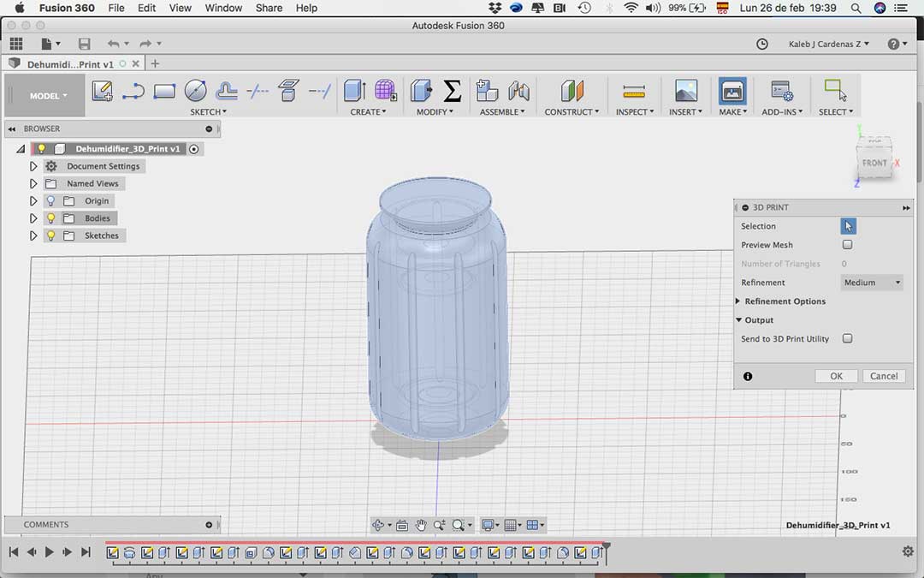Image resolution: width=924 pixels, height=578 pixels.
Task: Enable the Preview Mesh checkbox
Action: point(847,245)
